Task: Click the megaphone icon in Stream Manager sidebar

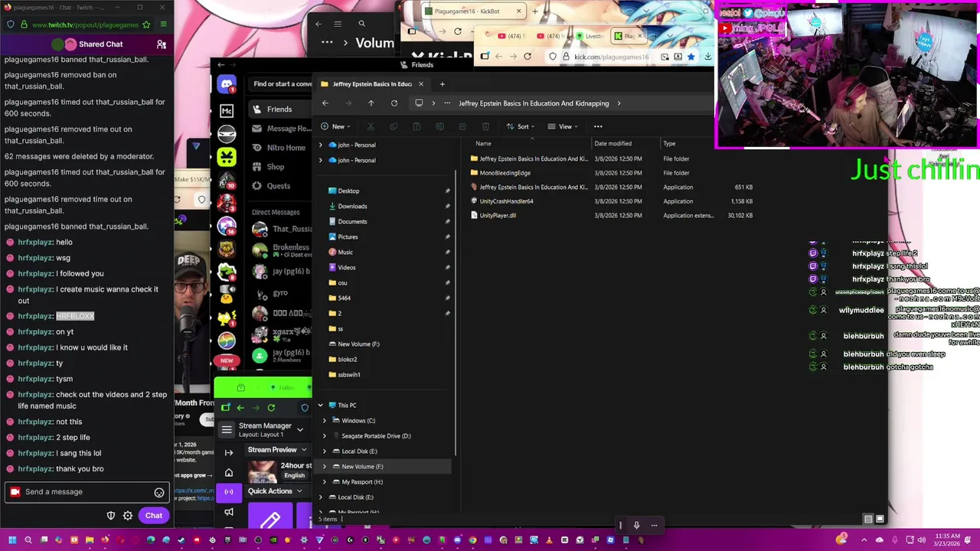Action: [x=228, y=511]
